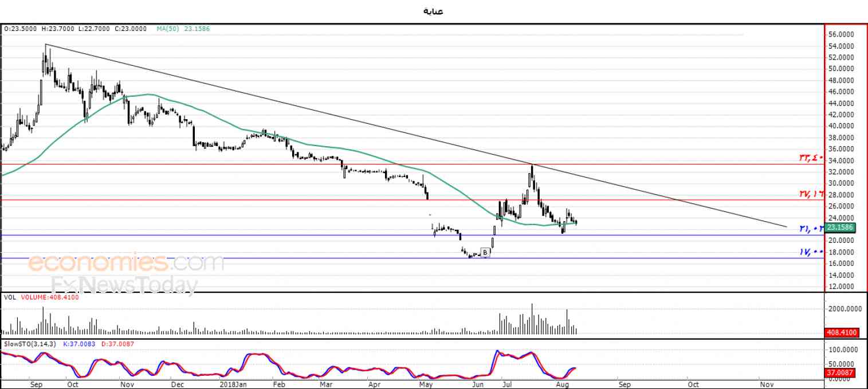Click the blue ٢١,٠٢ support level label

point(811,229)
